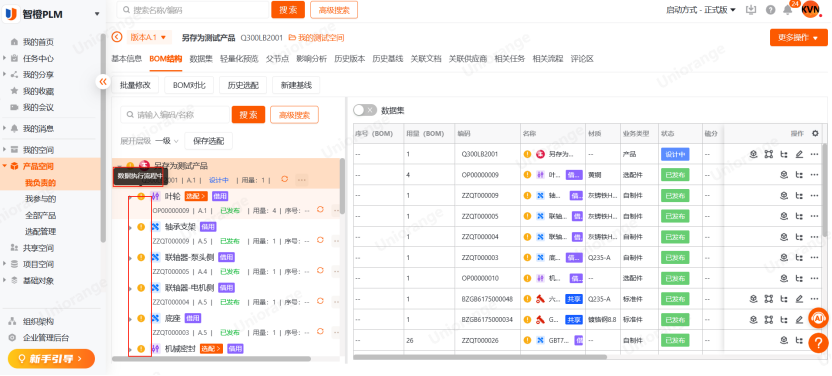Image resolution: width=832 pixels, height=376 pixels.
Task: Click the 设计中 status badge in row Q300LB2001
Action: click(674, 154)
